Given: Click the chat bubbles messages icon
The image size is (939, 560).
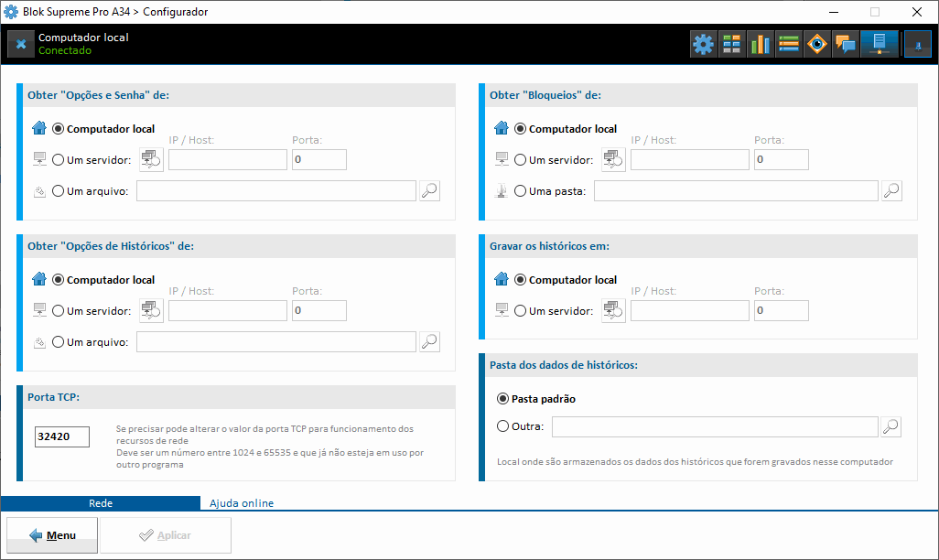Looking at the screenshot, I should click(846, 44).
